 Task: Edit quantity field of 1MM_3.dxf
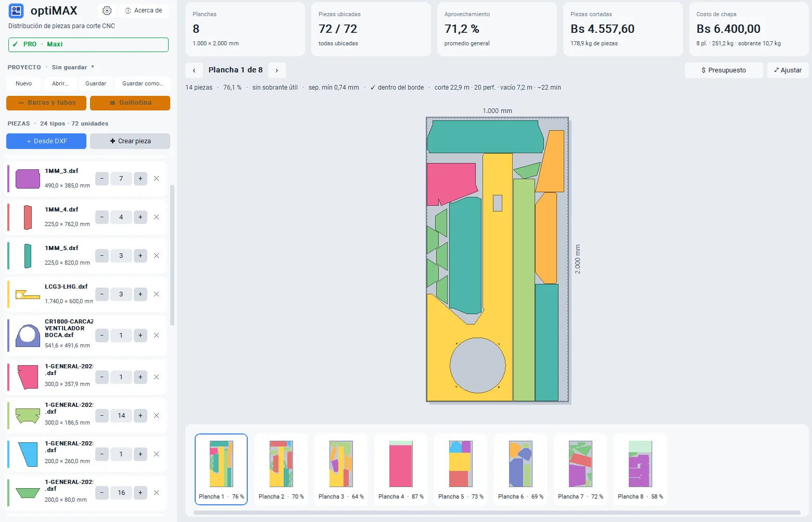click(x=121, y=179)
